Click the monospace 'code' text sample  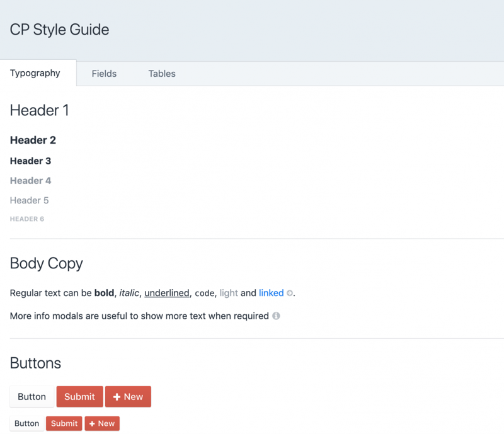point(204,294)
